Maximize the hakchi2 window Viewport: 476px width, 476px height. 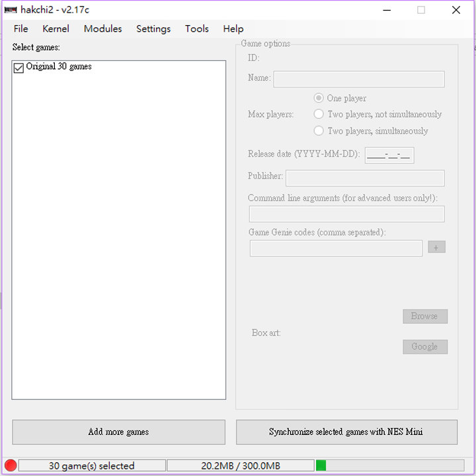pos(421,10)
